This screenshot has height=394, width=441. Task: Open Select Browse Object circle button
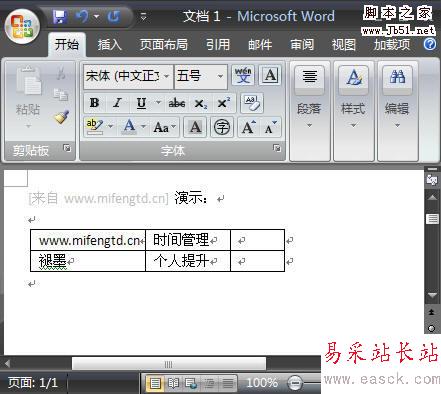432,328
